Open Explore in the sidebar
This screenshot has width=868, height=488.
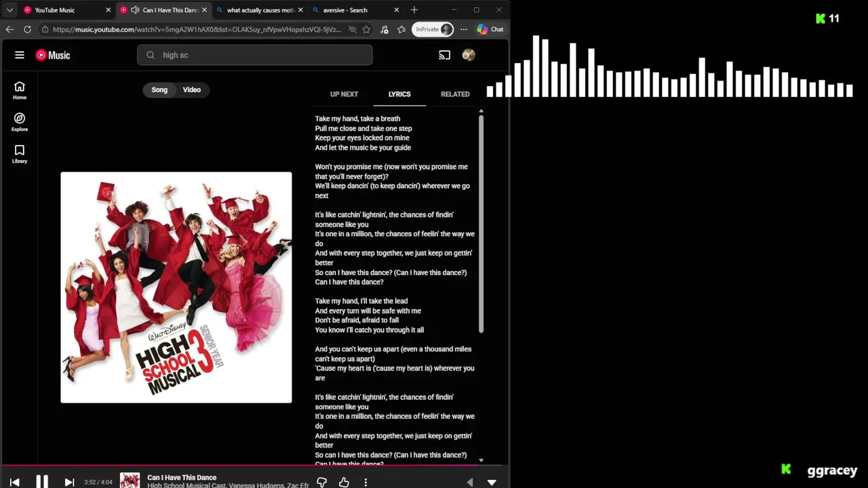(20, 123)
